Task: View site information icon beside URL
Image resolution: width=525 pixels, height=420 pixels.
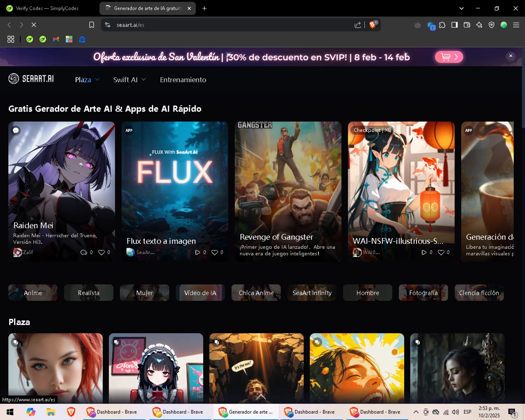Action: 108,25
